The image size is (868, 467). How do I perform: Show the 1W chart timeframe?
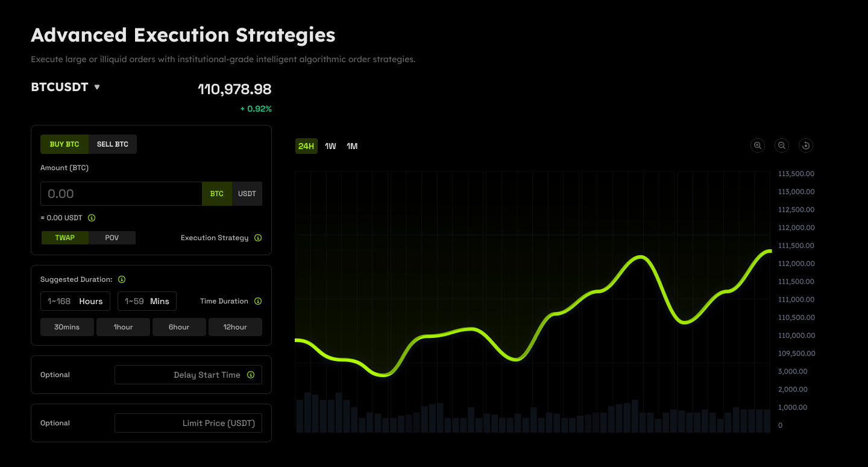pyautogui.click(x=330, y=146)
